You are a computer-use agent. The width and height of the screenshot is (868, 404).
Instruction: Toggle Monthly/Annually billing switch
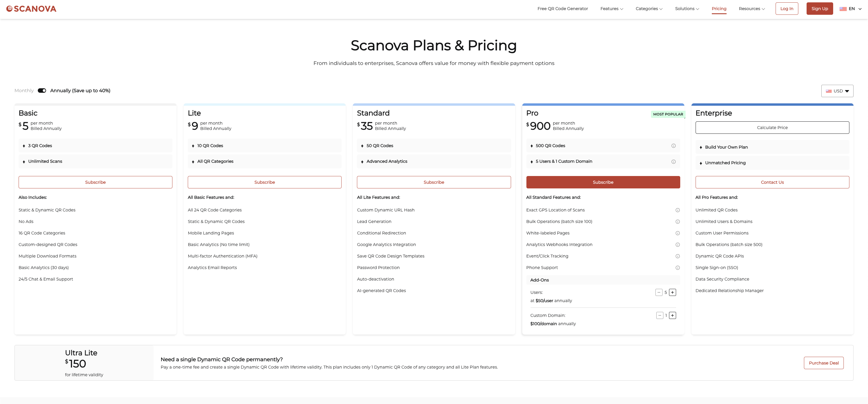pos(42,90)
